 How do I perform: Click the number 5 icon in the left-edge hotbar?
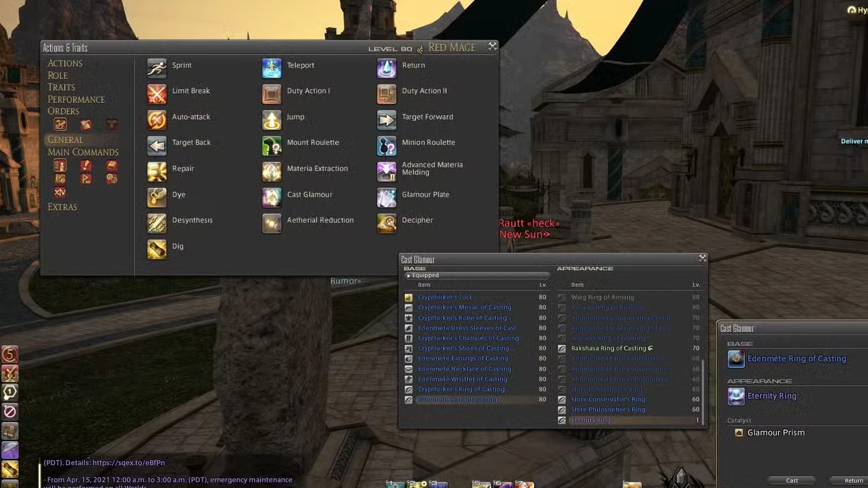(x=9, y=354)
